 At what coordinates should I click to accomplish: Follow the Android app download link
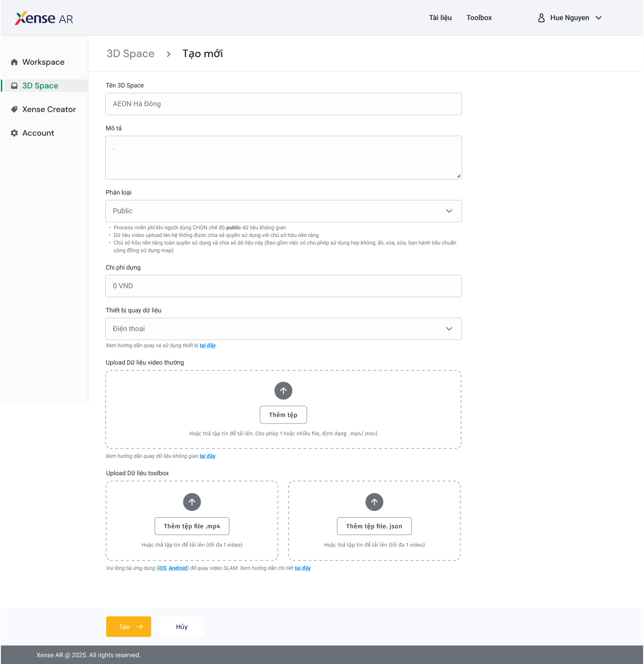[x=178, y=568]
